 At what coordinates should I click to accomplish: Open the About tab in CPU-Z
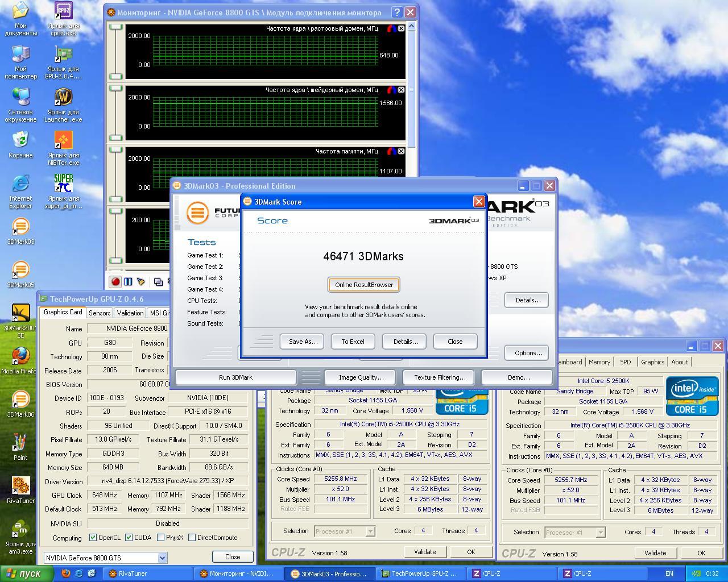679,362
